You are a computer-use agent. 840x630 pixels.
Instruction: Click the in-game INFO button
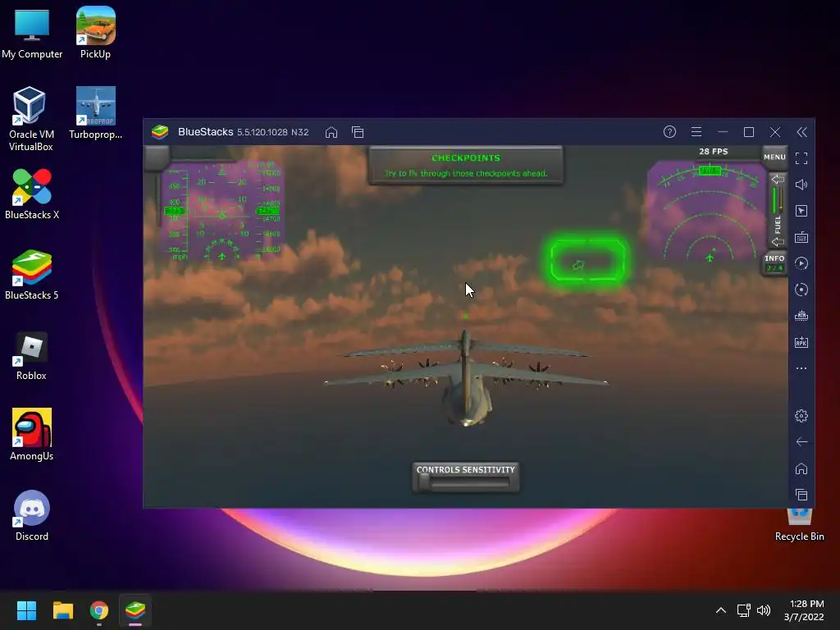pyautogui.click(x=774, y=263)
